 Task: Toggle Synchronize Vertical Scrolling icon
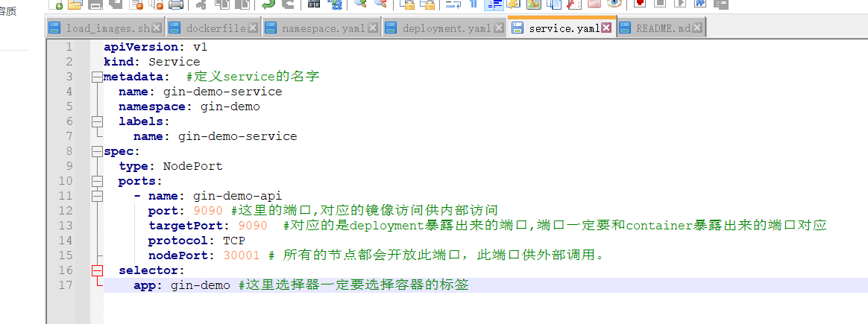pos(407,4)
